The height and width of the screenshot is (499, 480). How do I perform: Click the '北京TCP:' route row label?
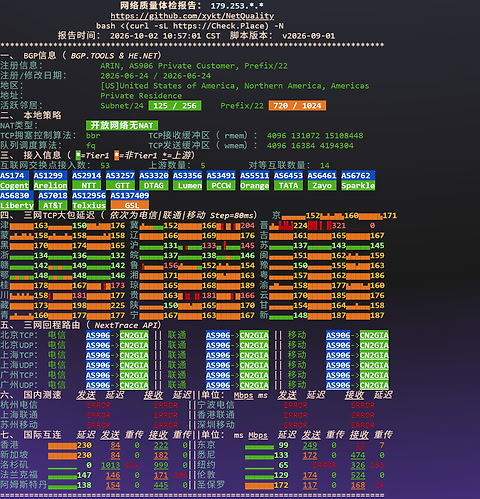click(x=19, y=335)
